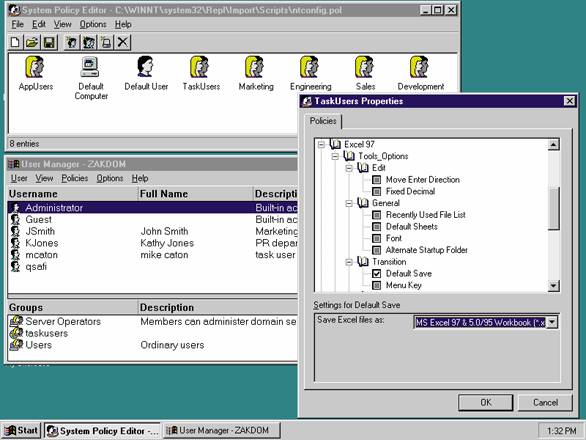This screenshot has width=586, height=440.
Task: Collapse the Excel 97 tree node
Action: 321,144
